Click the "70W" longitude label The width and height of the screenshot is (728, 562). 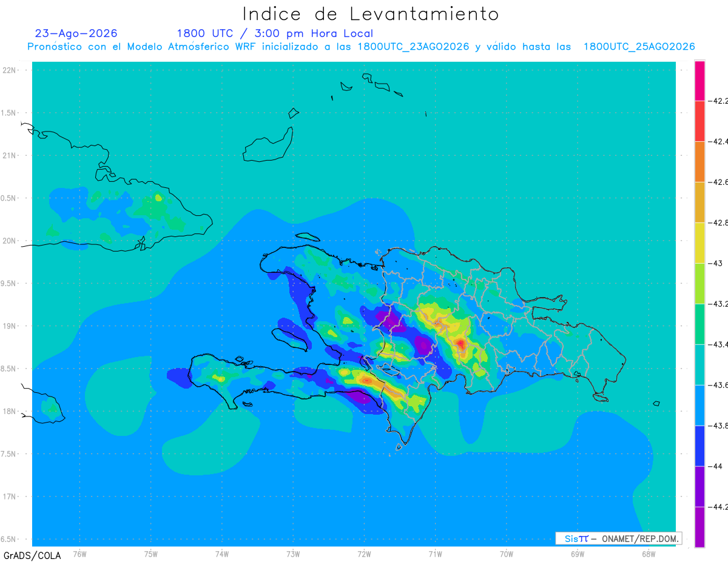click(506, 554)
